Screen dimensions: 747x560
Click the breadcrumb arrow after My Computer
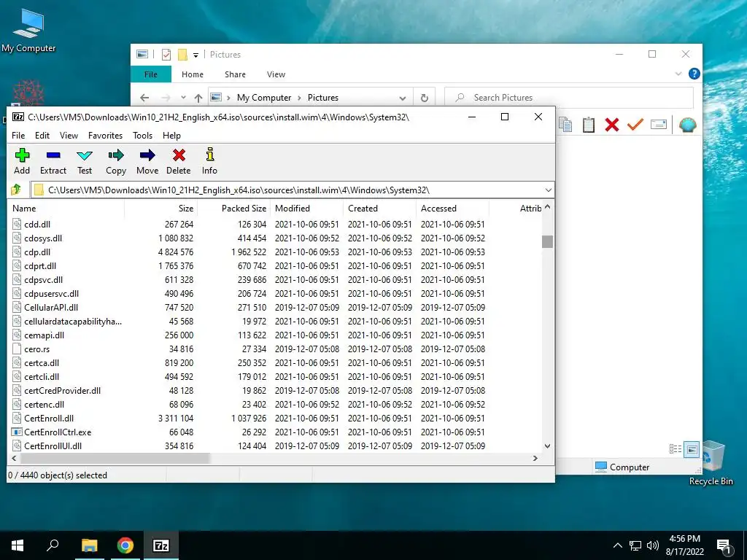coord(299,98)
